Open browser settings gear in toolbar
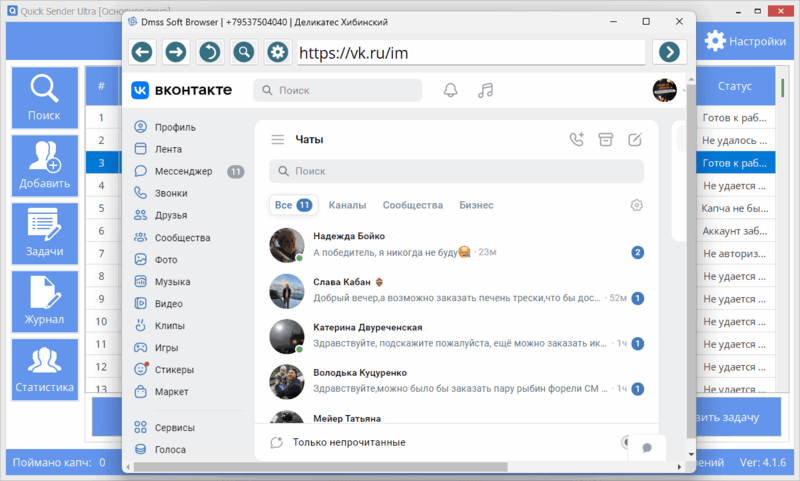The image size is (800, 481). coord(276,52)
